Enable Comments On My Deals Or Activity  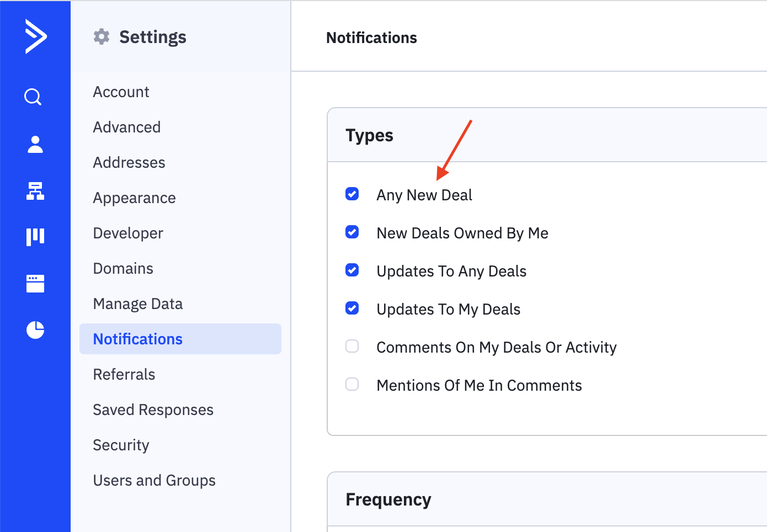tap(352, 347)
